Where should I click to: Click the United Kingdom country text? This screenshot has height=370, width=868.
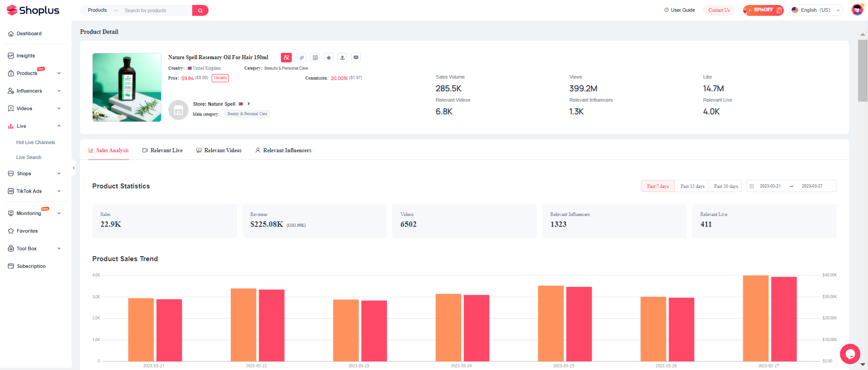pyautogui.click(x=207, y=68)
